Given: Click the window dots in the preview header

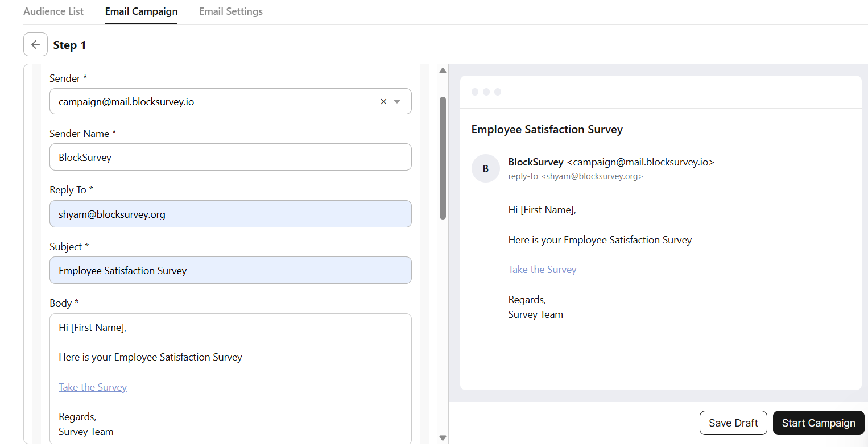Looking at the screenshot, I should 486,92.
